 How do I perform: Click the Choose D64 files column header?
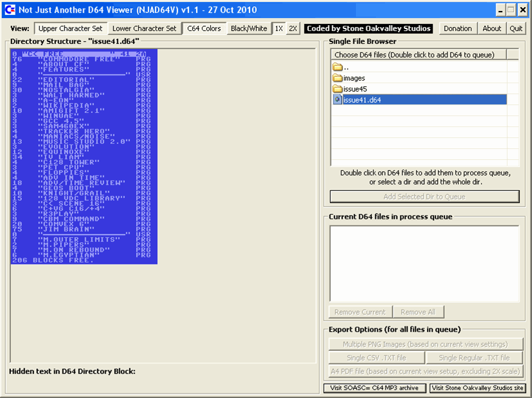[419, 55]
